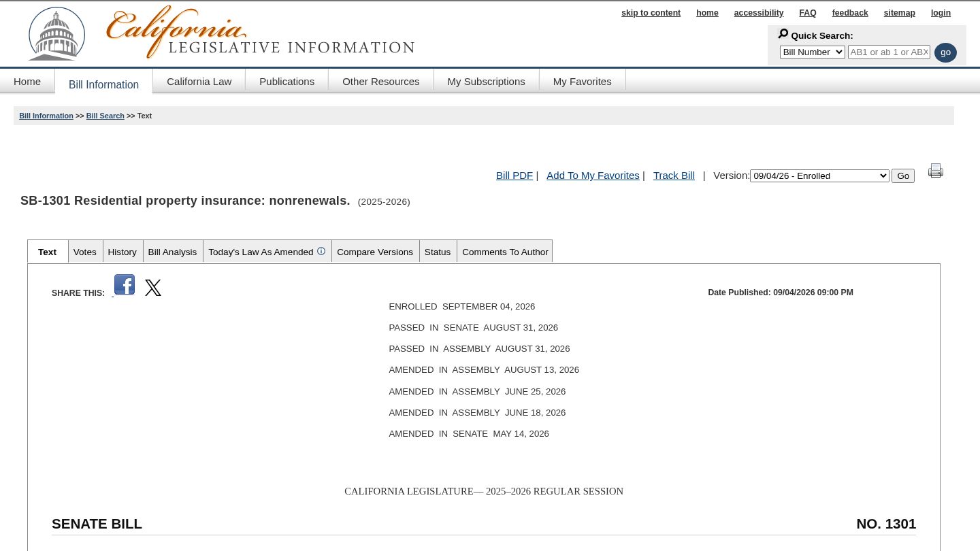Open the Other Resources menu
The image size is (980, 551).
coord(381,82)
